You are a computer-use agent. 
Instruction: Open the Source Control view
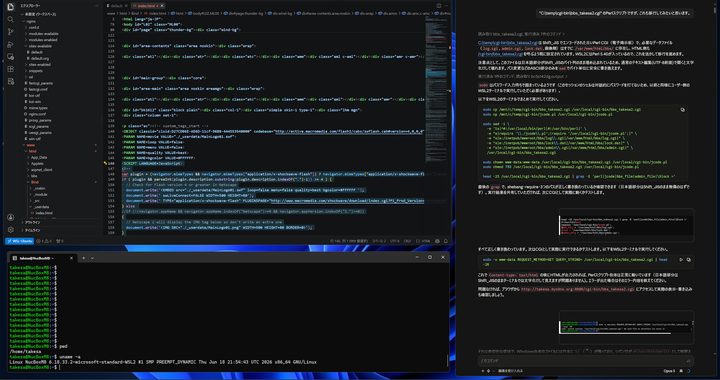[x=11, y=32]
